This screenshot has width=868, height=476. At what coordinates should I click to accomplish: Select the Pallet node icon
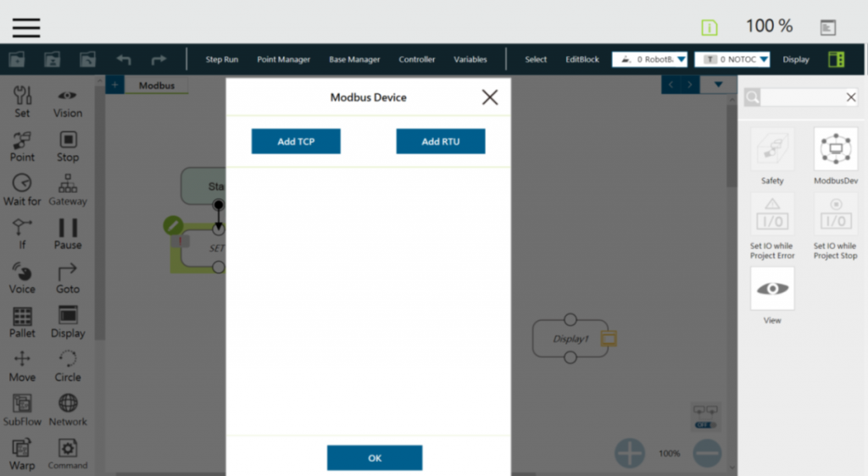coord(22,317)
